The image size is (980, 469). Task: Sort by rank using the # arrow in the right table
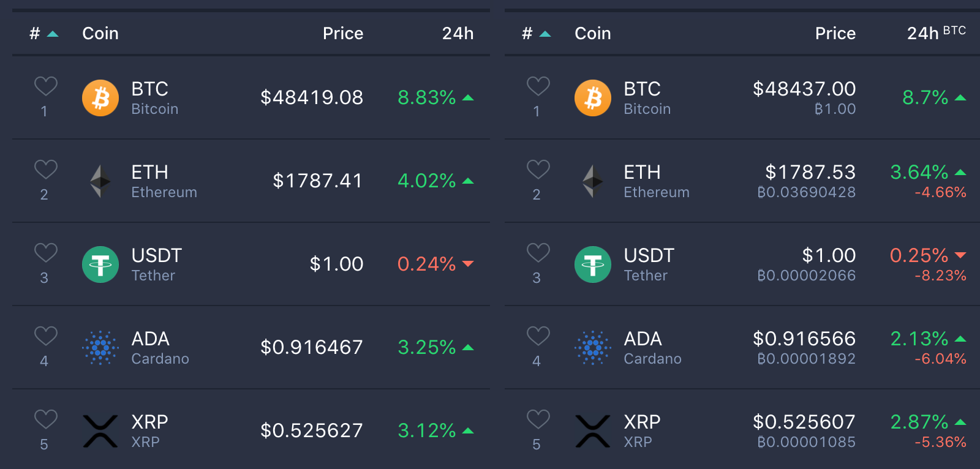coord(545,34)
